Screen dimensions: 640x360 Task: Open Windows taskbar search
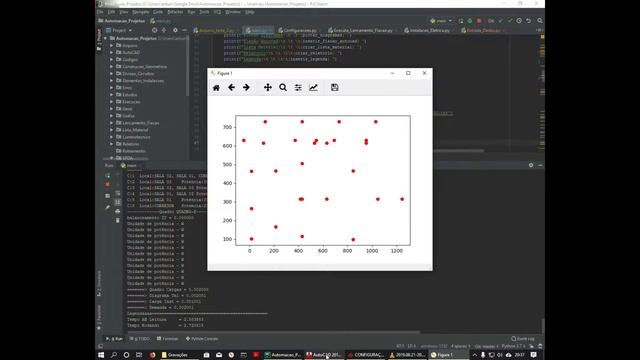pos(114,355)
